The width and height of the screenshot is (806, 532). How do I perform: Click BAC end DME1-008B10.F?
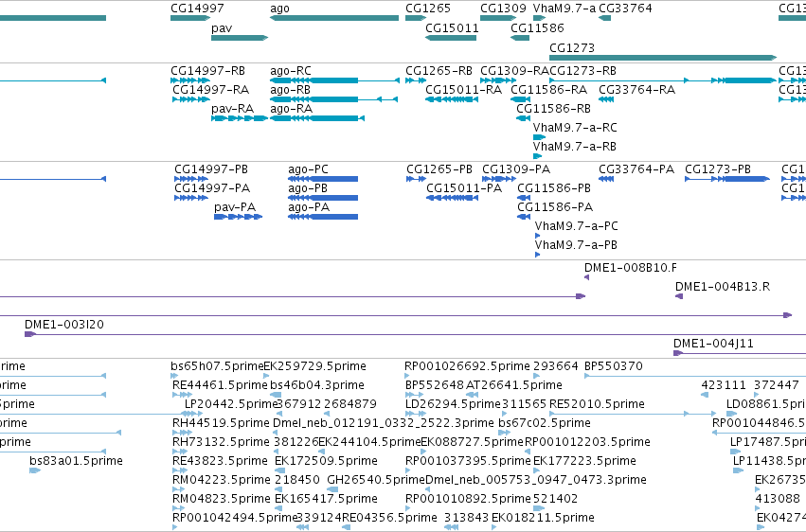coord(630,268)
